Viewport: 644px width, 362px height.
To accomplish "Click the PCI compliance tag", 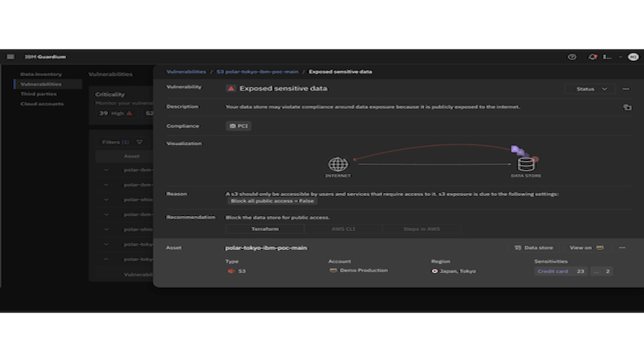I will pyautogui.click(x=239, y=126).
